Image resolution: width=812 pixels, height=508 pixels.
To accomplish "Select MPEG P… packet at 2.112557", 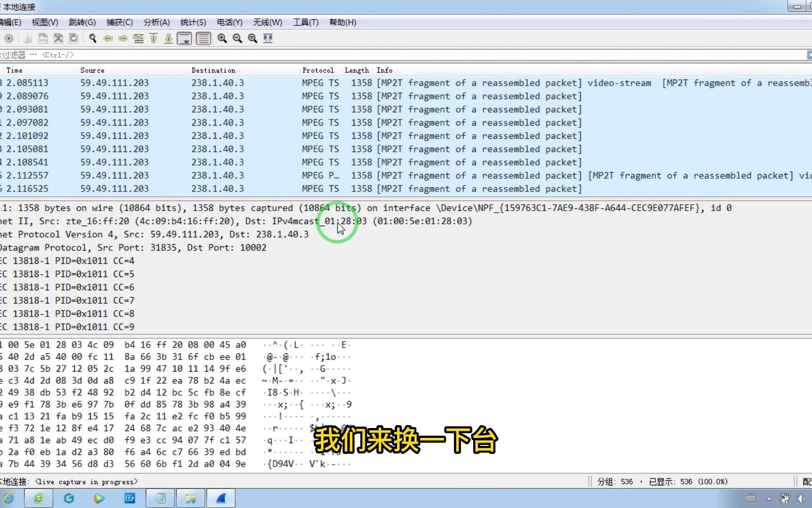I will click(x=406, y=175).
